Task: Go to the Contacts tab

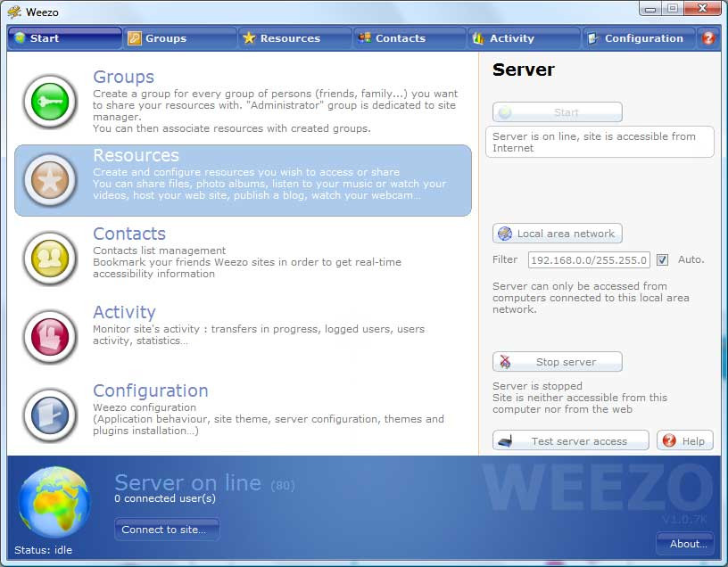Action: pos(410,38)
